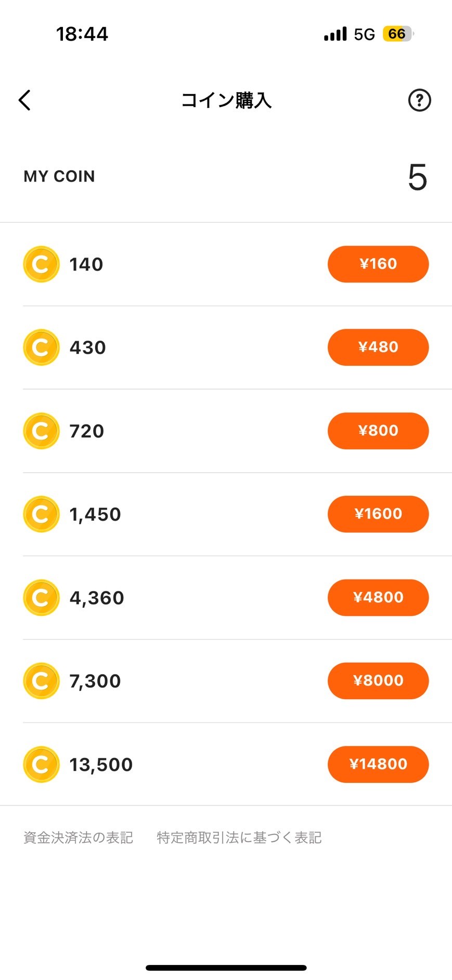The height and width of the screenshot is (980, 452).
Task: Tap the coin icon beside 140
Action: (x=41, y=264)
